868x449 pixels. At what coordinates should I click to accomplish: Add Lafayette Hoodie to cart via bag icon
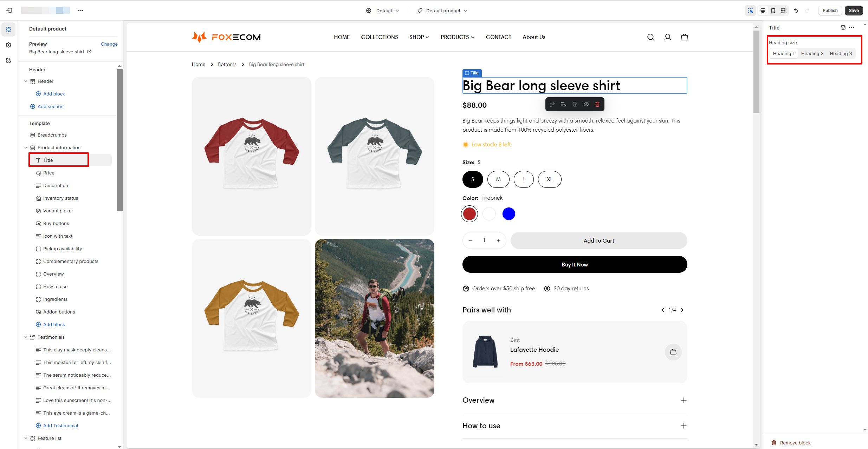(x=673, y=352)
